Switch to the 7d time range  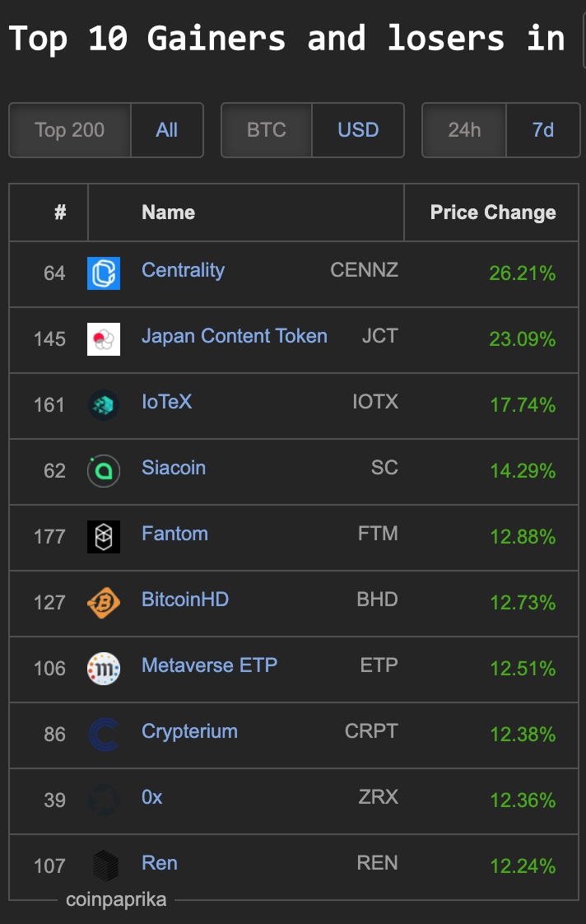543,130
